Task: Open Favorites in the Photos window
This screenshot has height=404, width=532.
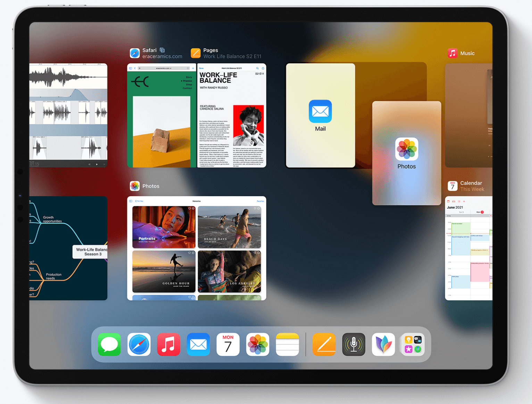Action: pos(260,201)
